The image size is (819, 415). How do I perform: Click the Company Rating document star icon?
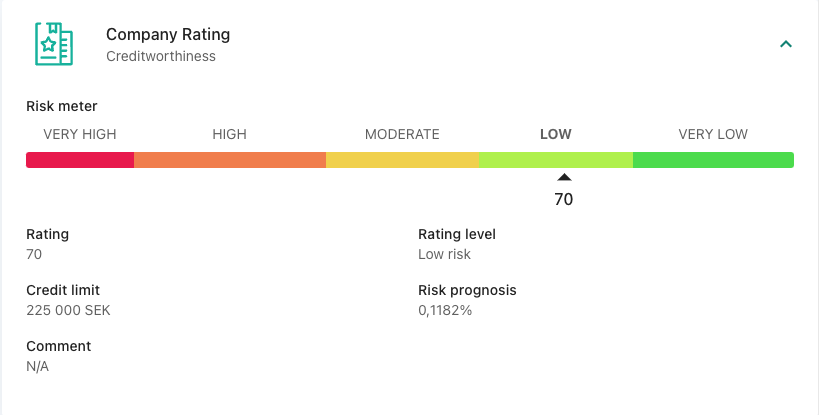54,44
